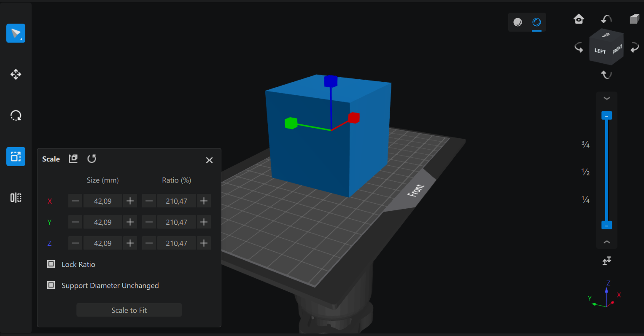Choose the Rotate tool in sidebar
Image resolution: width=644 pixels, height=336 pixels.
coord(16,116)
